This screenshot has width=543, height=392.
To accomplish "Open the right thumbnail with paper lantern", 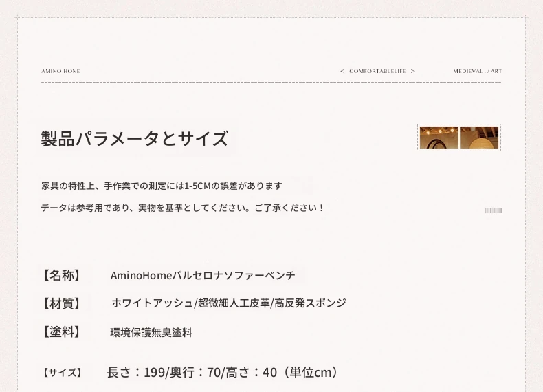I will [x=479, y=138].
